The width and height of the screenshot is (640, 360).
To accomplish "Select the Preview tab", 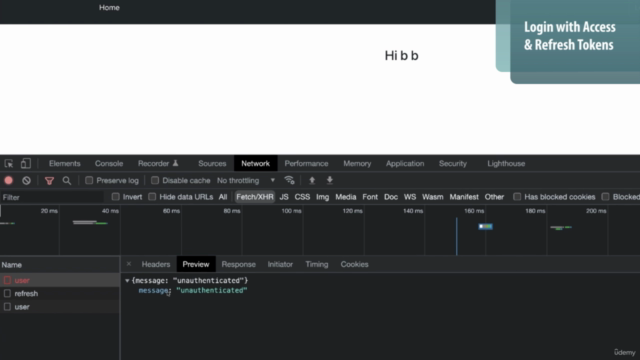I will pos(196,264).
